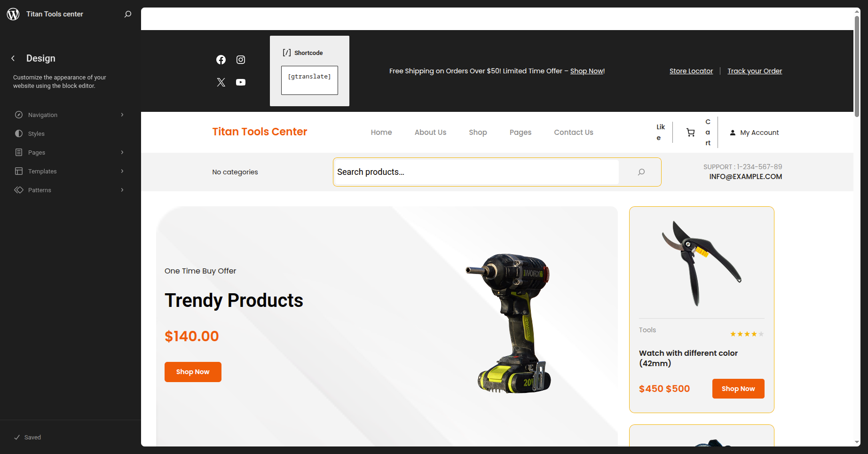
Task: Click inside the Search products field
Action: [476, 172]
